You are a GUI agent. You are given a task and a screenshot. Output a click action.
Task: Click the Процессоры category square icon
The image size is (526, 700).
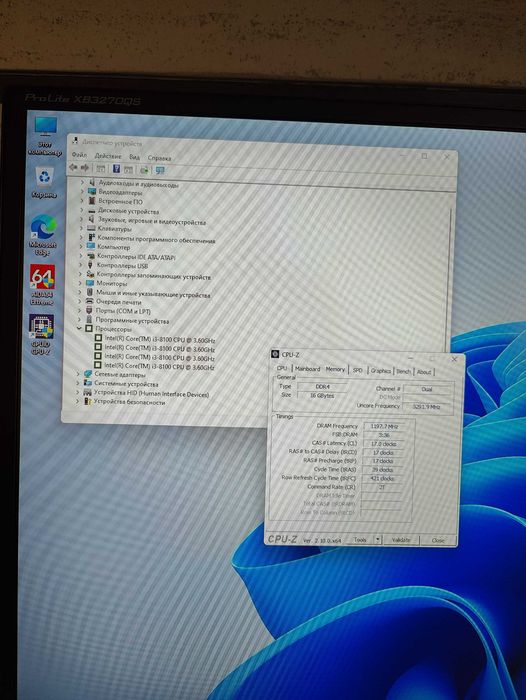pyautogui.click(x=89, y=329)
